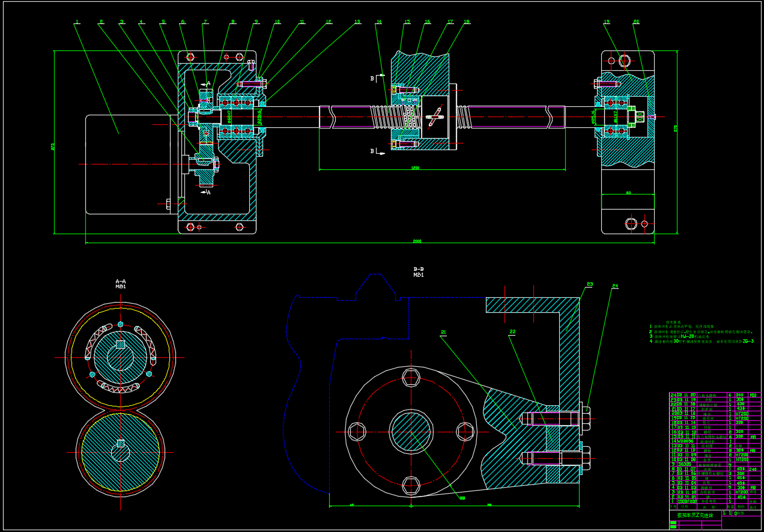764x532 pixels.
Task: Select the 80 width dimension on right support
Action: coord(628,193)
